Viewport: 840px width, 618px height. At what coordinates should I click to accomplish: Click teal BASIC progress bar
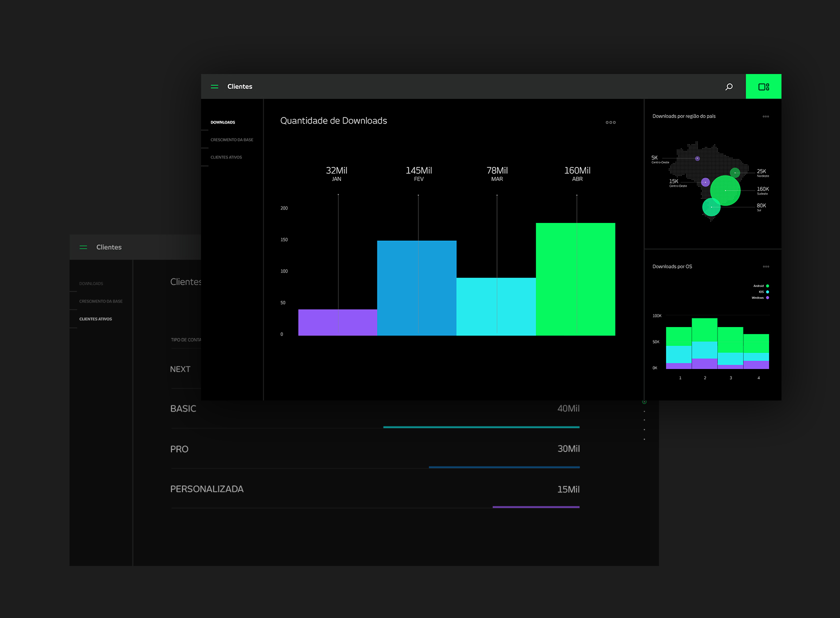coord(481,427)
